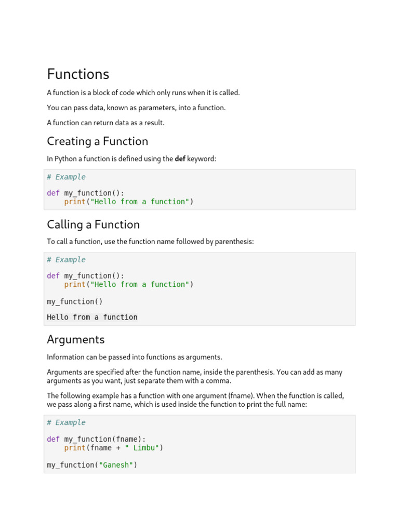Click the "Arguments" section heading
Screen dimensions: 399x532
[x=75, y=339]
